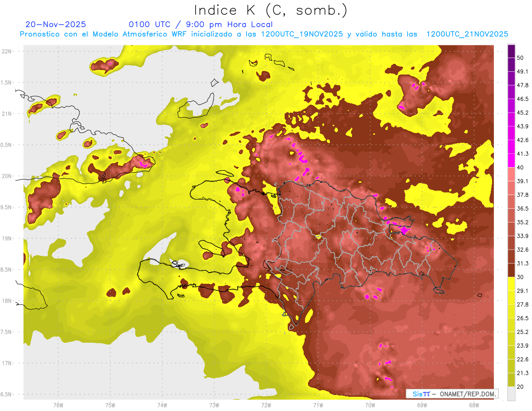
Task: Click the colorbar value "39.1"
Action: click(x=523, y=181)
